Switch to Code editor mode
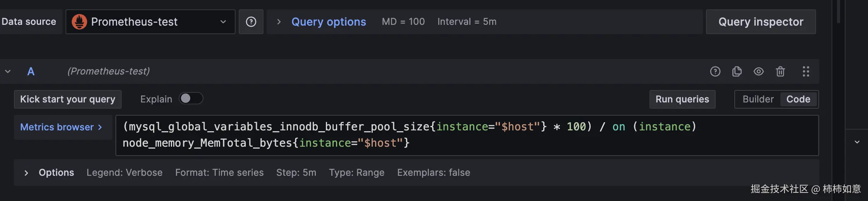The height and width of the screenshot is (201, 868). pyautogui.click(x=798, y=99)
